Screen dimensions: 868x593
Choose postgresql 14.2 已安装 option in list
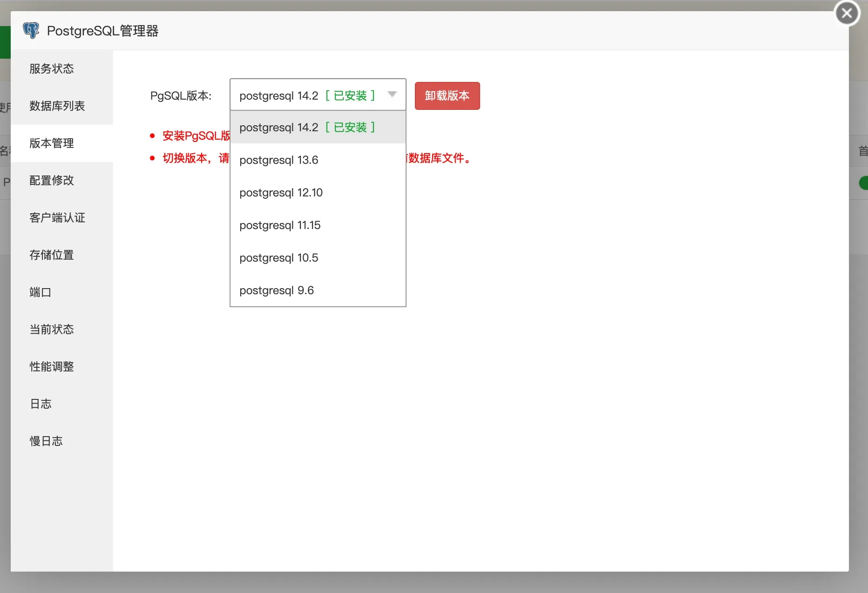coord(318,127)
